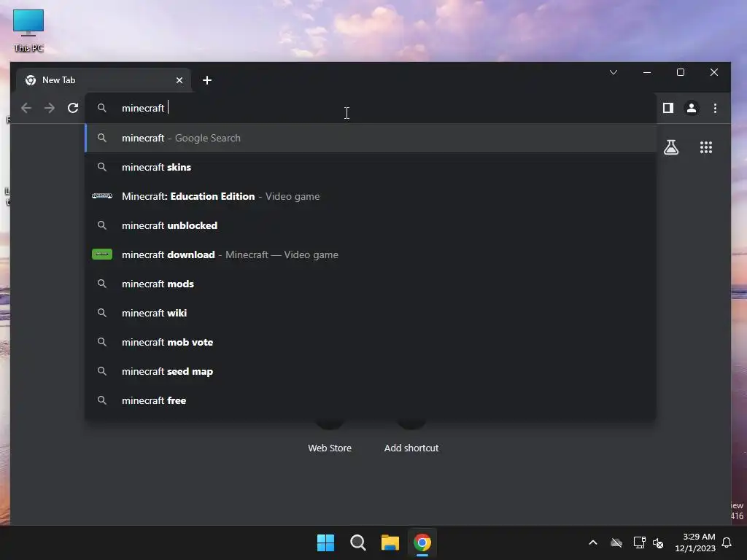
Task: Open the tab search dropdown chevron
Action: (x=613, y=72)
